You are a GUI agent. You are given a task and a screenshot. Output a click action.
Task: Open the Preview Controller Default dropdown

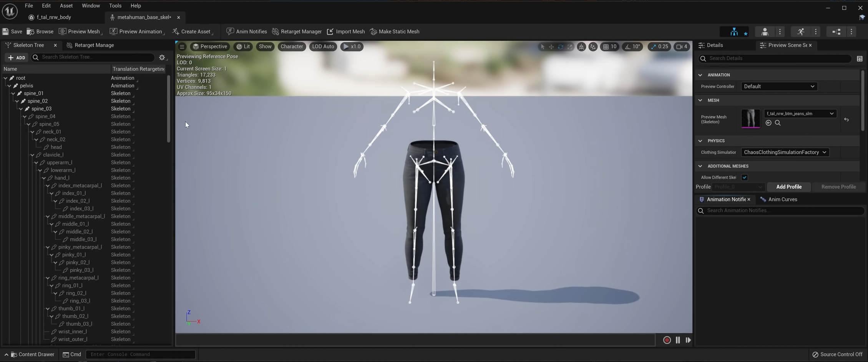point(779,86)
